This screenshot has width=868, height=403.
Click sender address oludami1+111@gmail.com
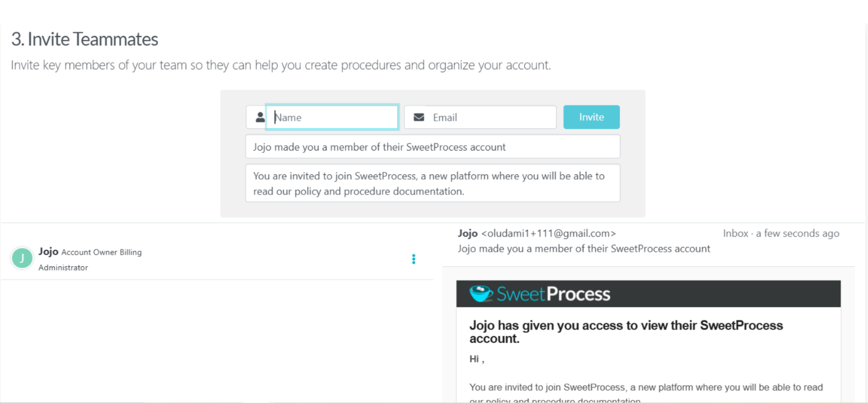(x=549, y=234)
